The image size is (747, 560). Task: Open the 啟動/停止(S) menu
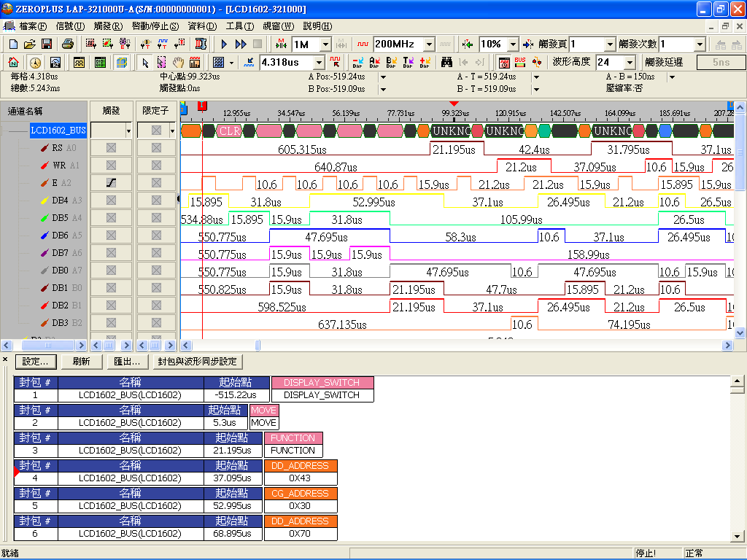(155, 26)
